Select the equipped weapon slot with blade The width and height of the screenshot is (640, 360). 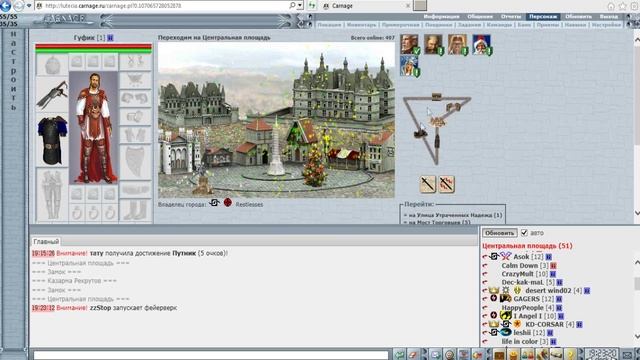[52, 95]
